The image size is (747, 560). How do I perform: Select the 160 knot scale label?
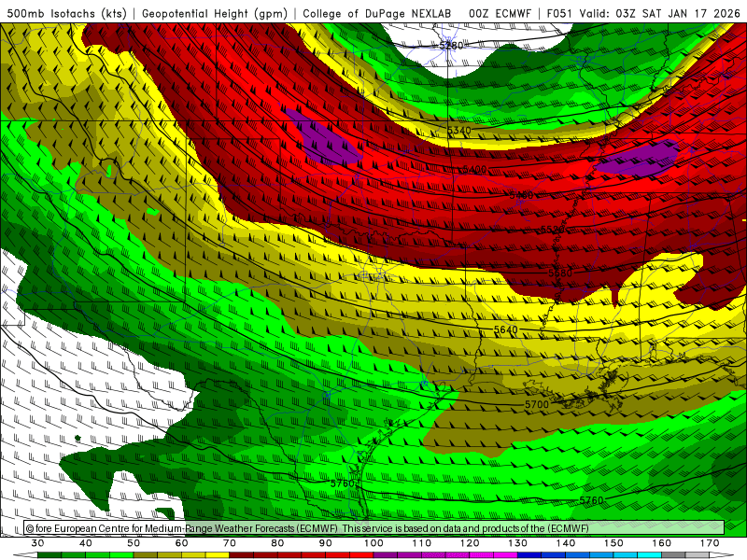(662, 543)
